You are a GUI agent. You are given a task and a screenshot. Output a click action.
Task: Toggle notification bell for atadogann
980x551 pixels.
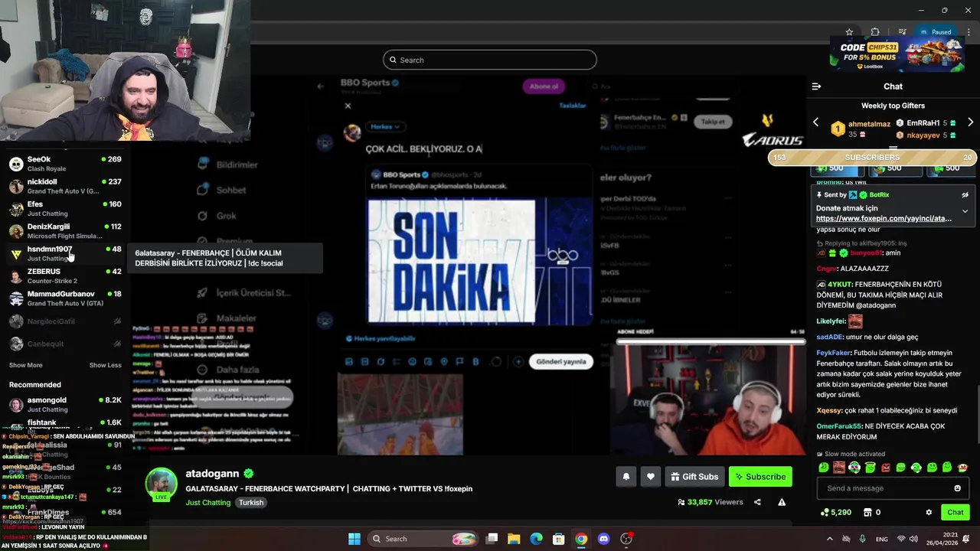[626, 477]
